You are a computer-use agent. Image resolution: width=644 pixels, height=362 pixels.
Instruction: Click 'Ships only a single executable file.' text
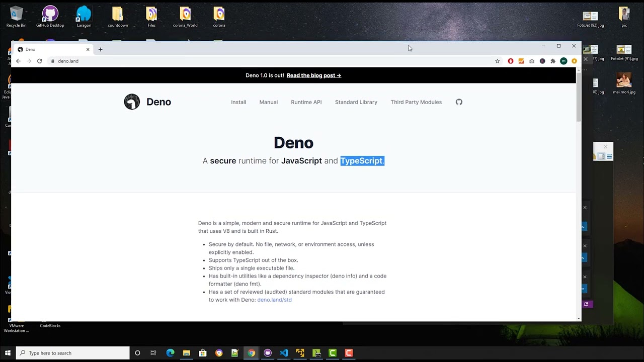(252, 268)
